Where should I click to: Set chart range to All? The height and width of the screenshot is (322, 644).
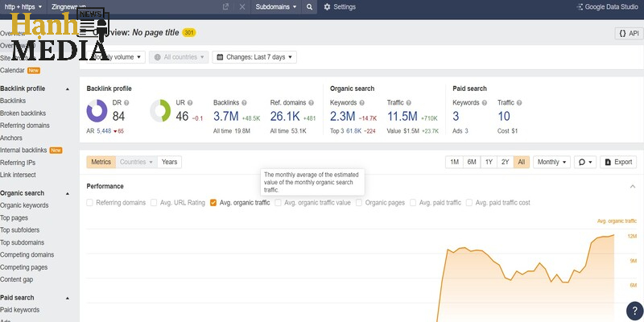pos(521,162)
